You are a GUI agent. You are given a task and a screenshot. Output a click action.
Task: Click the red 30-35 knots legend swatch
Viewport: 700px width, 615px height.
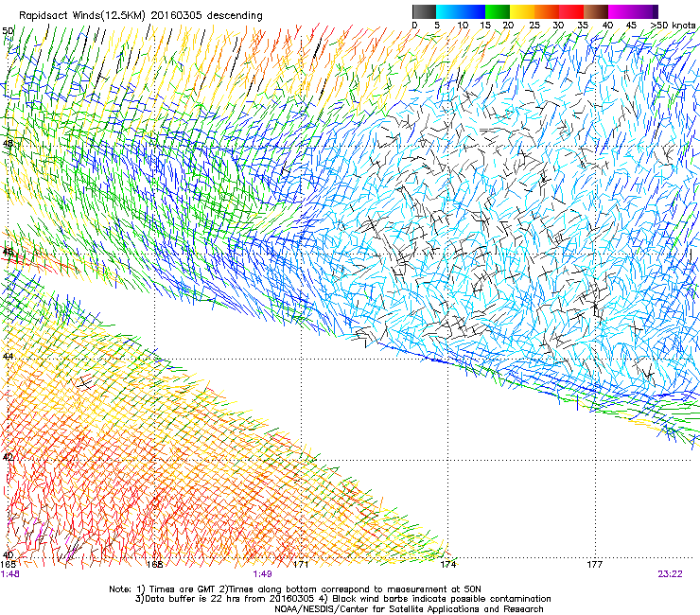click(571, 11)
